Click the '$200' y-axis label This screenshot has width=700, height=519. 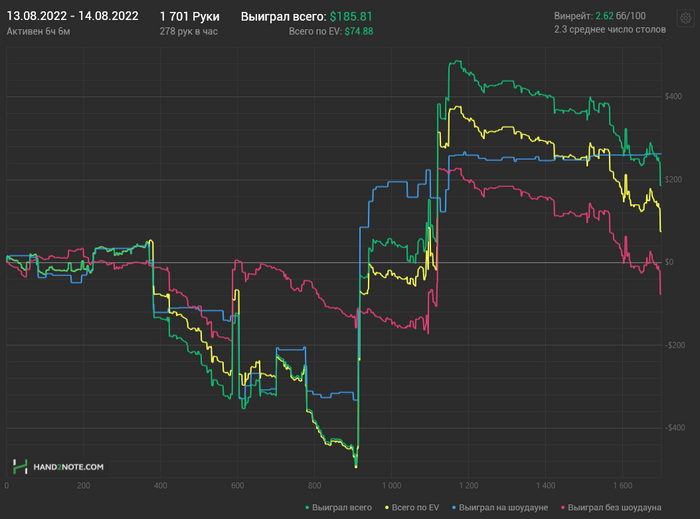pyautogui.click(x=673, y=179)
